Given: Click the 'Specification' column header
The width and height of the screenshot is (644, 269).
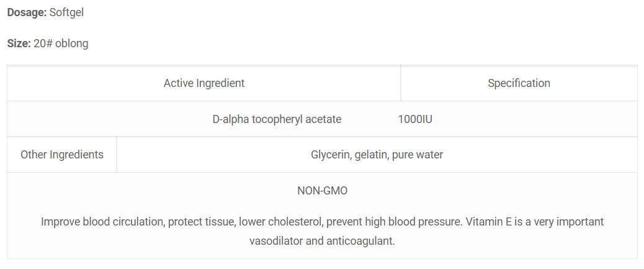Looking at the screenshot, I should click(x=519, y=83).
